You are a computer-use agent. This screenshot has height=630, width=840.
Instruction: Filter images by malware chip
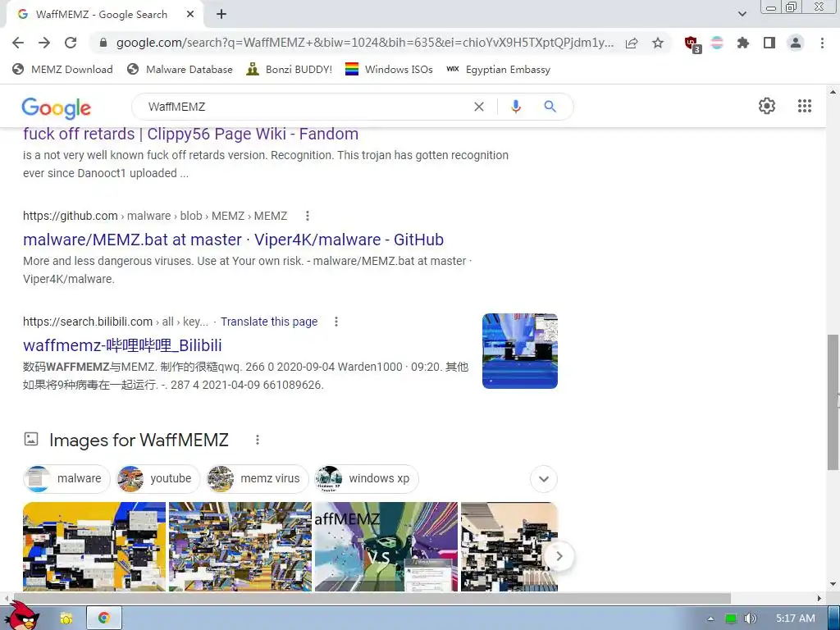pos(66,478)
